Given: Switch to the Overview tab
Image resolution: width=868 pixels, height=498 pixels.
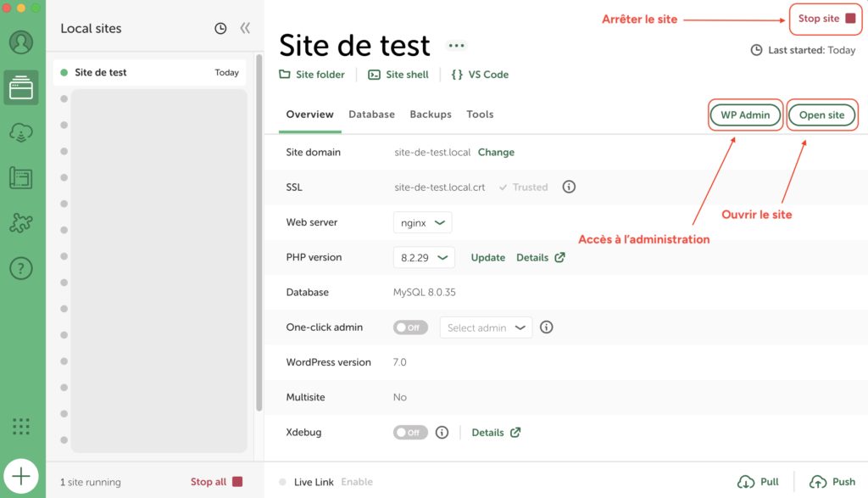Looking at the screenshot, I should [x=310, y=115].
